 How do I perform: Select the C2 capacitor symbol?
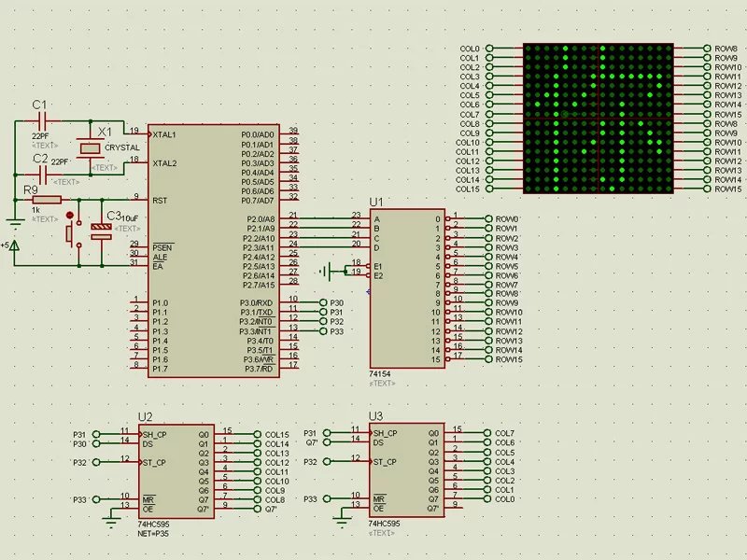pos(42,175)
